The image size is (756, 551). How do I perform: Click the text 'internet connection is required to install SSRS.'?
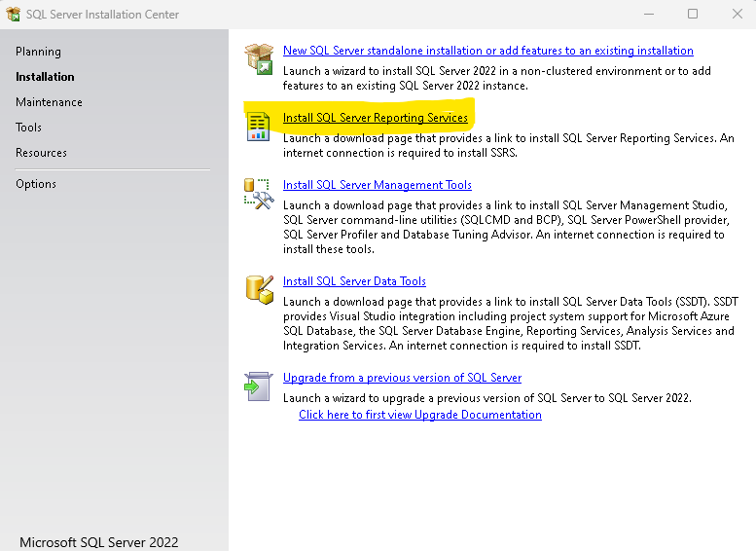pyautogui.click(x=400, y=153)
